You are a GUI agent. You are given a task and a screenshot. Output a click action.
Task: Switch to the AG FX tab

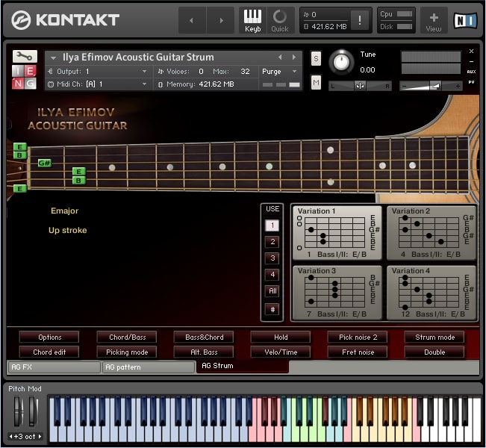point(54,367)
